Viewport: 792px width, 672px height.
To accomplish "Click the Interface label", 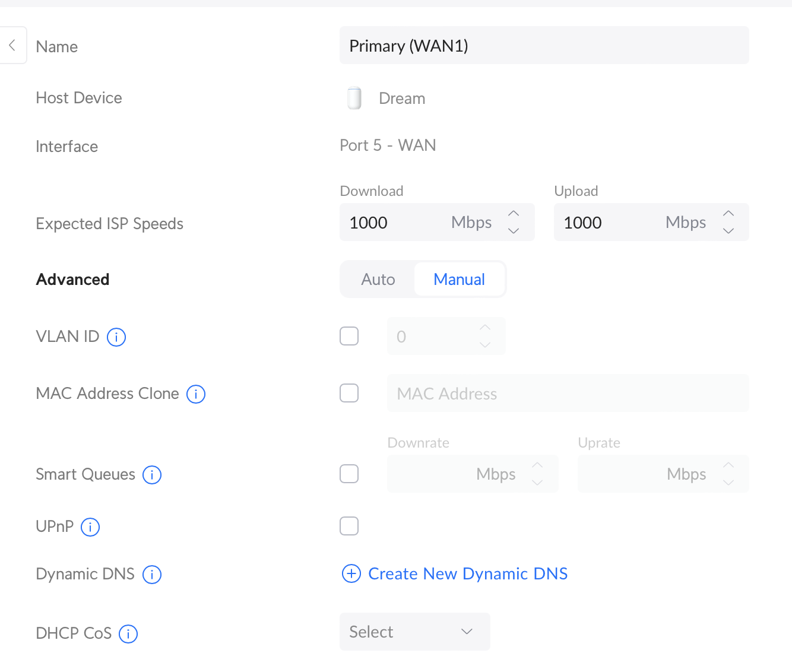I will 66,147.
